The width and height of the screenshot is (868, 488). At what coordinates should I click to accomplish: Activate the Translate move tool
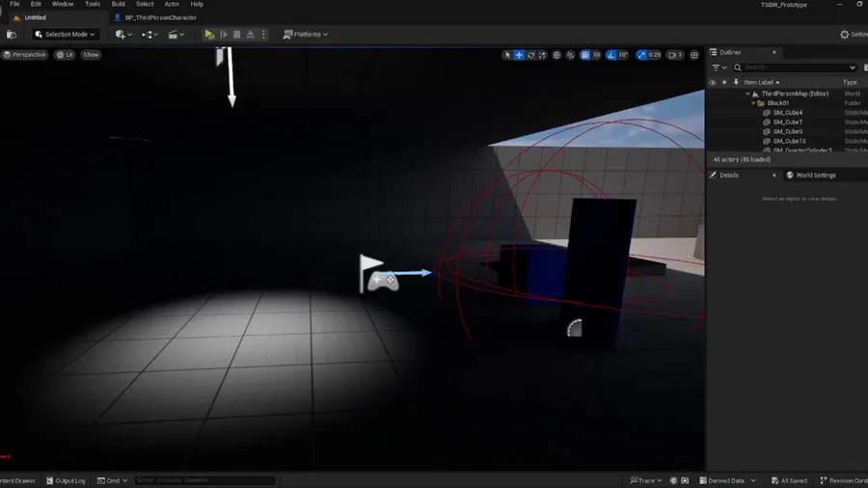pyautogui.click(x=519, y=55)
